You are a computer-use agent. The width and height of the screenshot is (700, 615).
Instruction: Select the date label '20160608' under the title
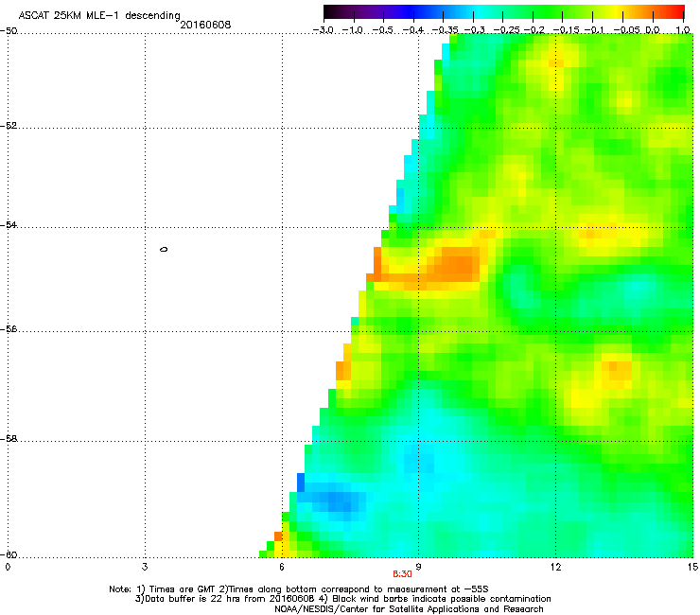205,25
